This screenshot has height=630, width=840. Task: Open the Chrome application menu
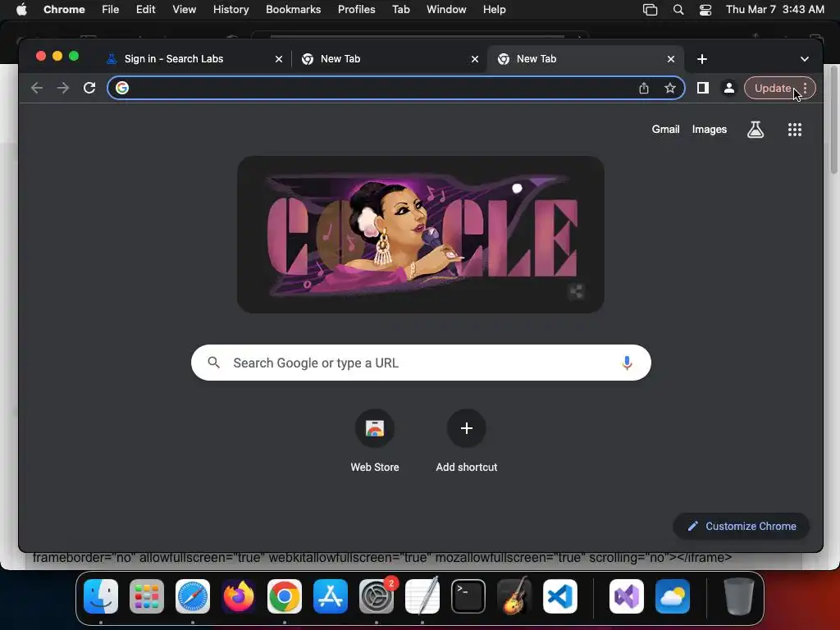pos(64,10)
